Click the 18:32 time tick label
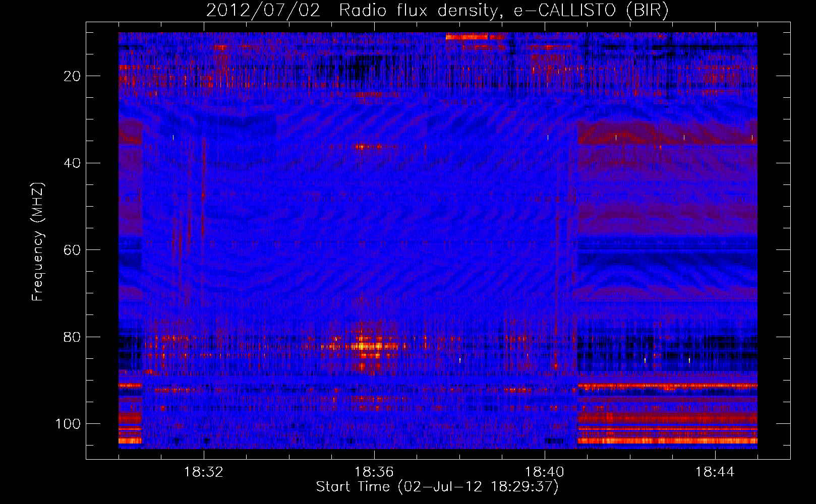The image size is (816, 504). click(204, 472)
